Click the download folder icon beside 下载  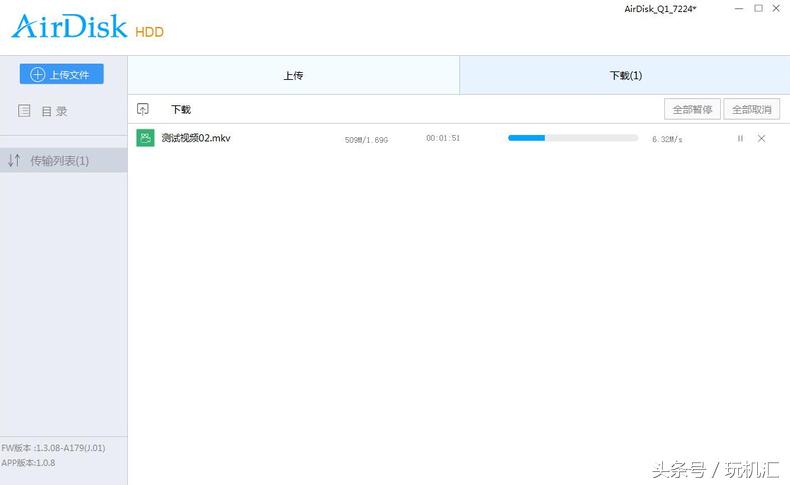(x=143, y=109)
